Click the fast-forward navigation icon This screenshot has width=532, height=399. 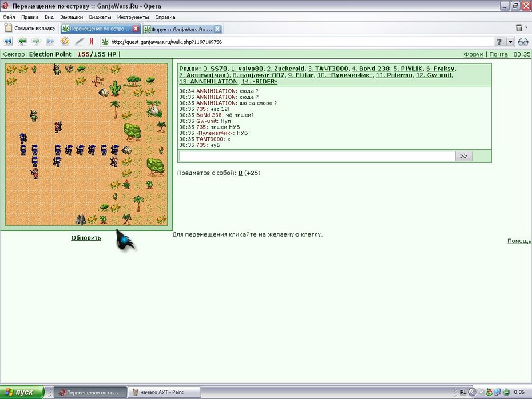point(50,42)
